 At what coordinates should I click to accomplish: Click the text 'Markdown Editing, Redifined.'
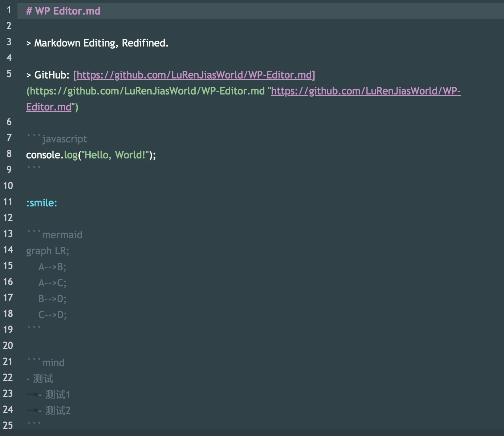tap(101, 43)
